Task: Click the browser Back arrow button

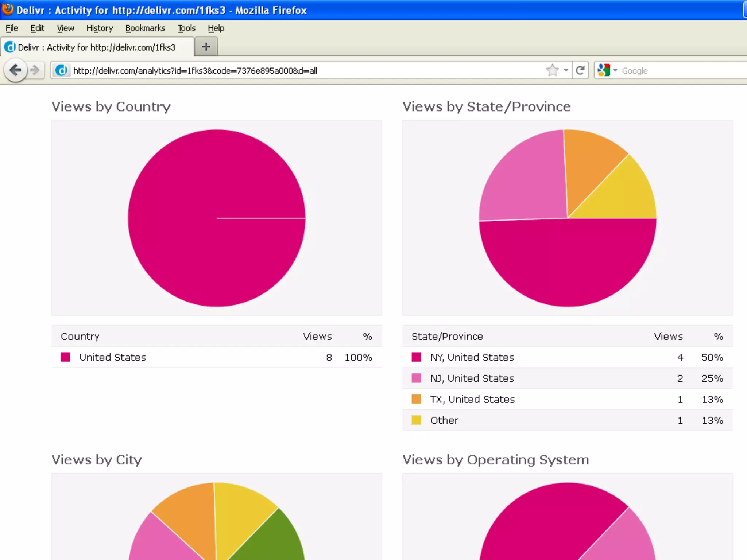Action: 15,70
